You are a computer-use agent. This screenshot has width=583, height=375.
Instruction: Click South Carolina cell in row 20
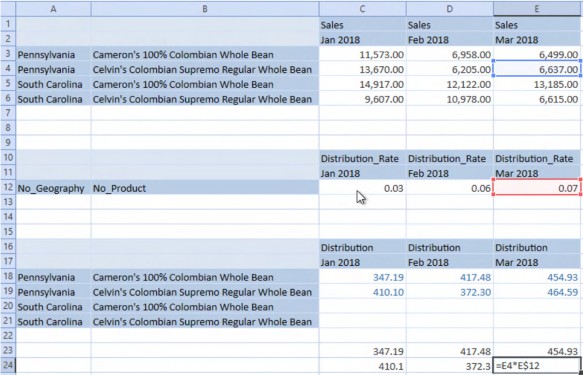(x=53, y=307)
